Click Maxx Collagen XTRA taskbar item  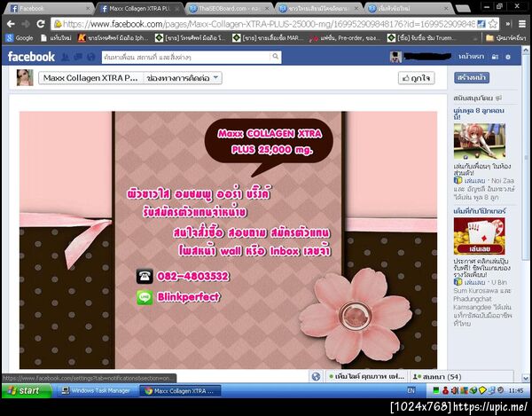tap(180, 391)
